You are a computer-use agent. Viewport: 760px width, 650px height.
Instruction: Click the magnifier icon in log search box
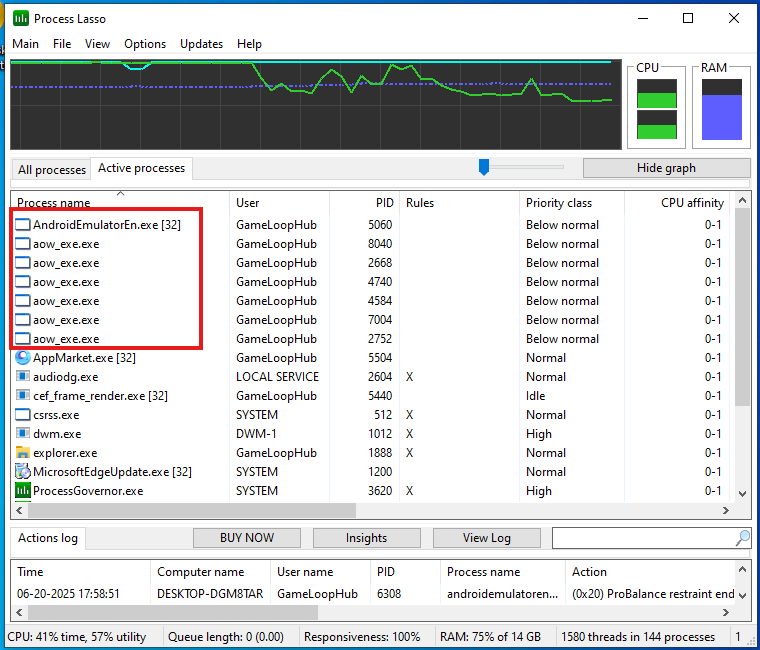pyautogui.click(x=743, y=538)
